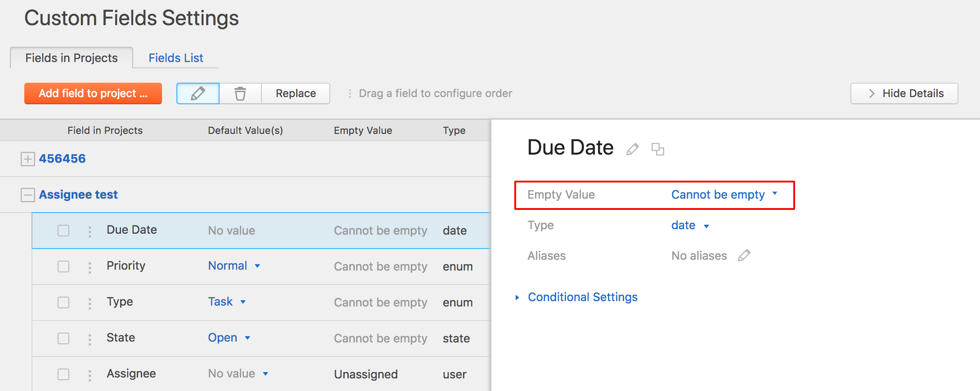Expand Conditional Settings section
The height and width of the screenshot is (391, 980).
coord(582,297)
